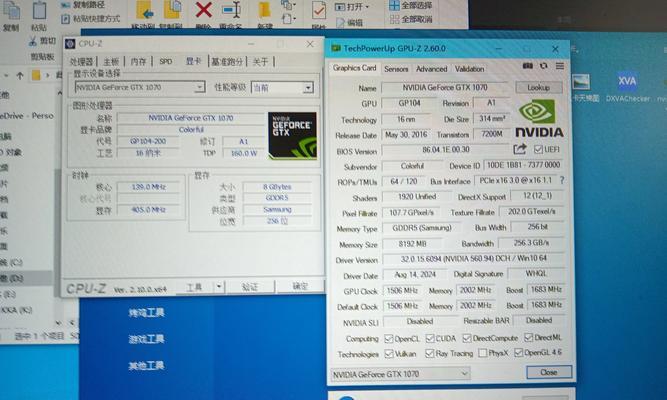Click 其他工具 link on the blue panel

(146, 366)
